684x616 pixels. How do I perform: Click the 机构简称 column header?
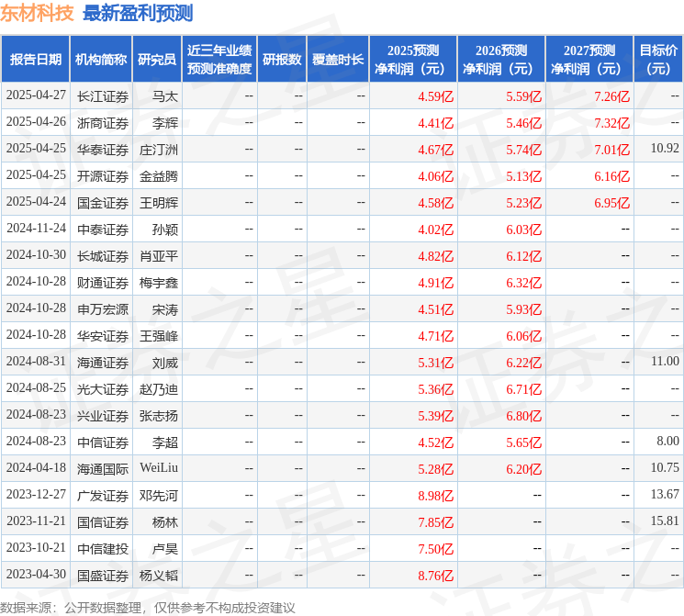coord(101,60)
